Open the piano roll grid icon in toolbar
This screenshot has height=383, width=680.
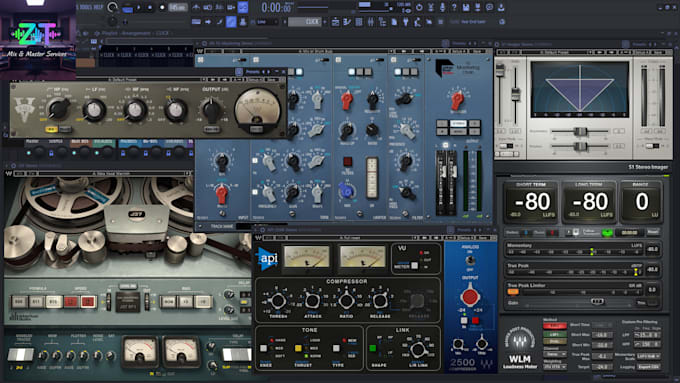pos(359,22)
